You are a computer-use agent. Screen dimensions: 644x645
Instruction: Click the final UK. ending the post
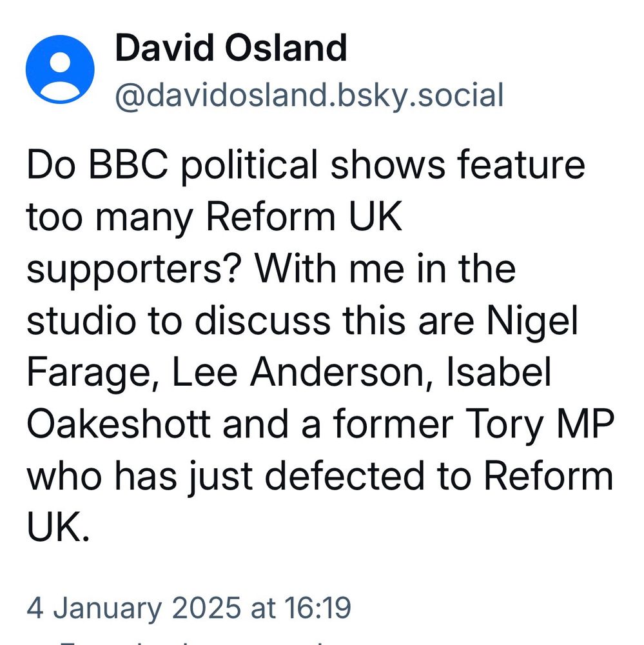coord(57,528)
